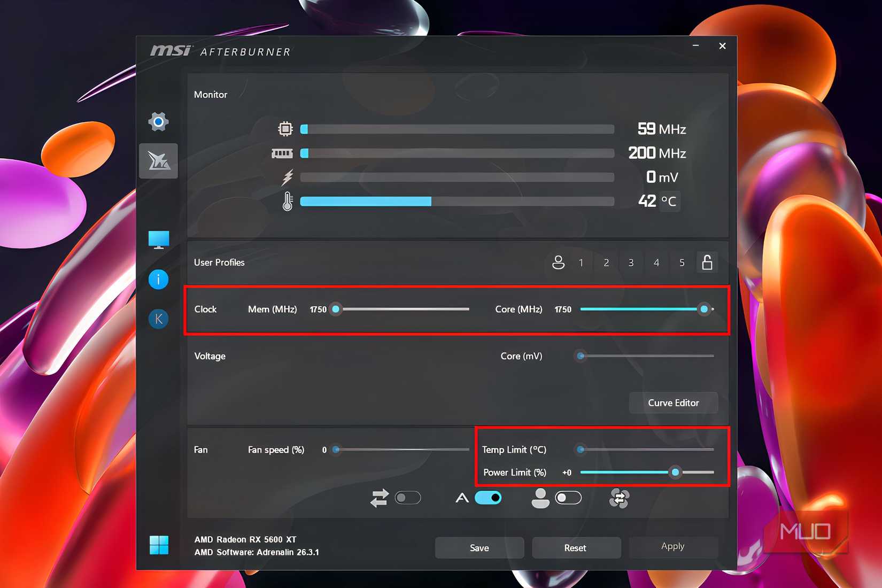Launch Kombustor using the K icon

click(158, 318)
